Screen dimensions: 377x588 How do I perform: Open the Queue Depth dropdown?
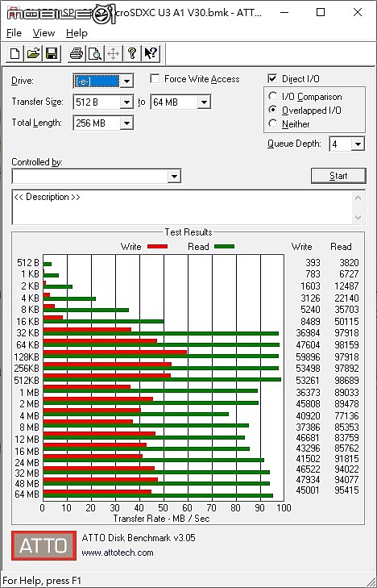pyautogui.click(x=358, y=144)
